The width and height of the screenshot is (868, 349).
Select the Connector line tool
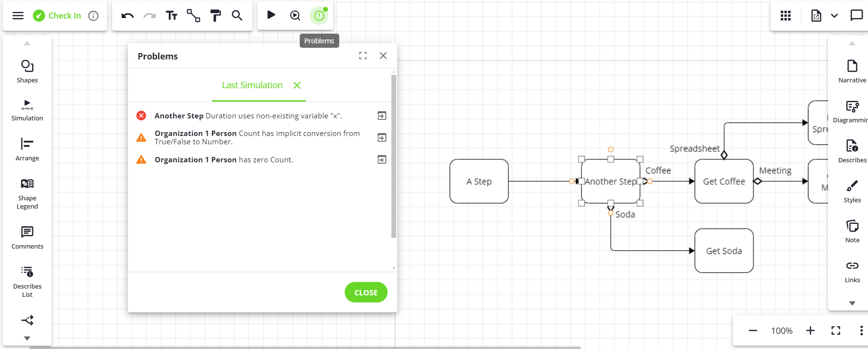(x=193, y=16)
